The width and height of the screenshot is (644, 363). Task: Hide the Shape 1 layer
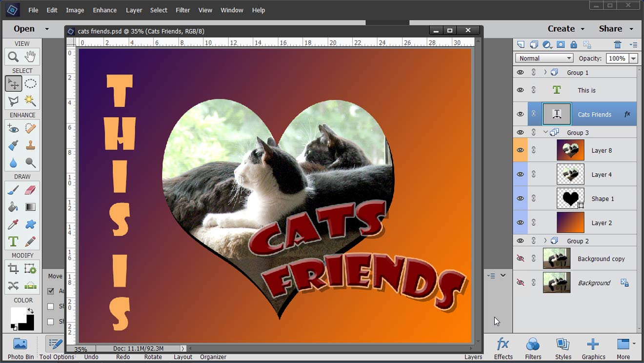coord(520,199)
